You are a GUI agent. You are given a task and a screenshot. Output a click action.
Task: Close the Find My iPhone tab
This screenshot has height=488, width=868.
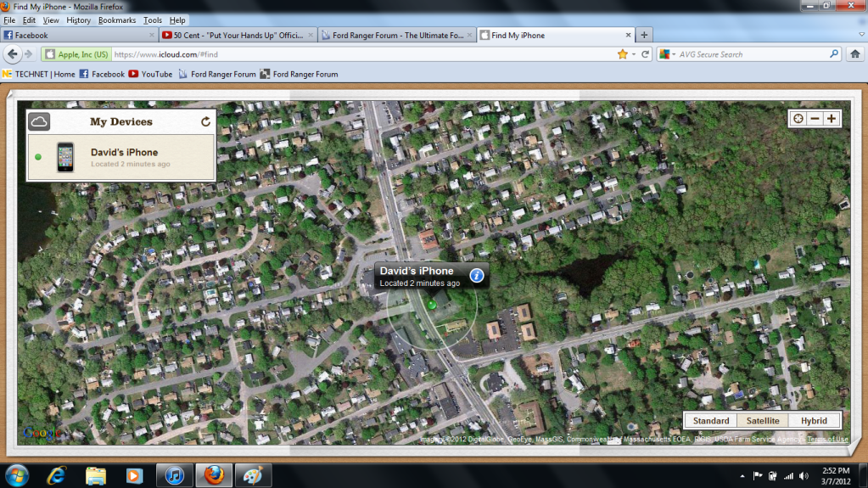[628, 35]
